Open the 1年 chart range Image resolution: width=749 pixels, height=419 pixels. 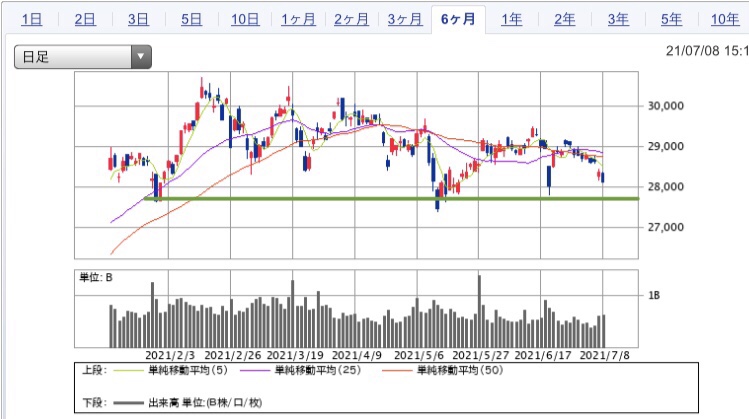[x=511, y=19]
